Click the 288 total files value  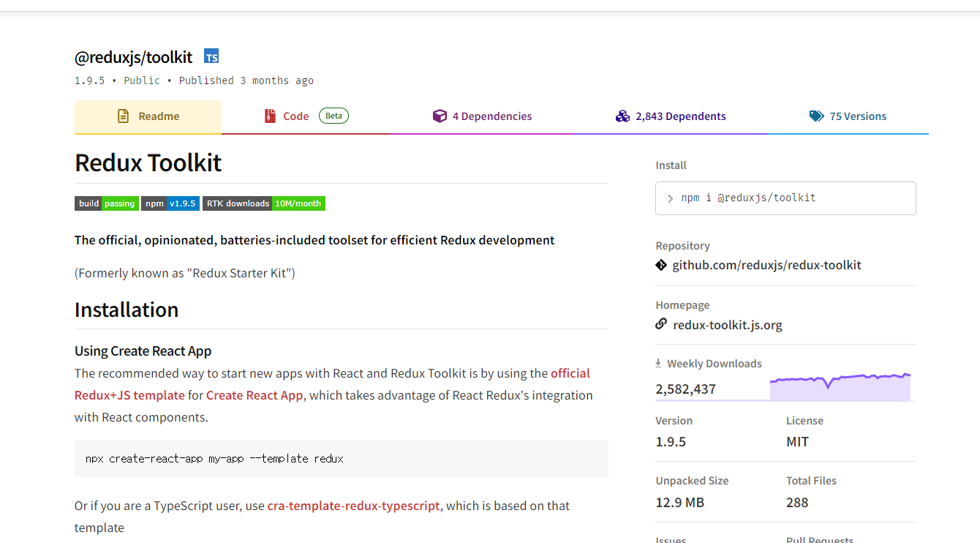click(x=797, y=503)
